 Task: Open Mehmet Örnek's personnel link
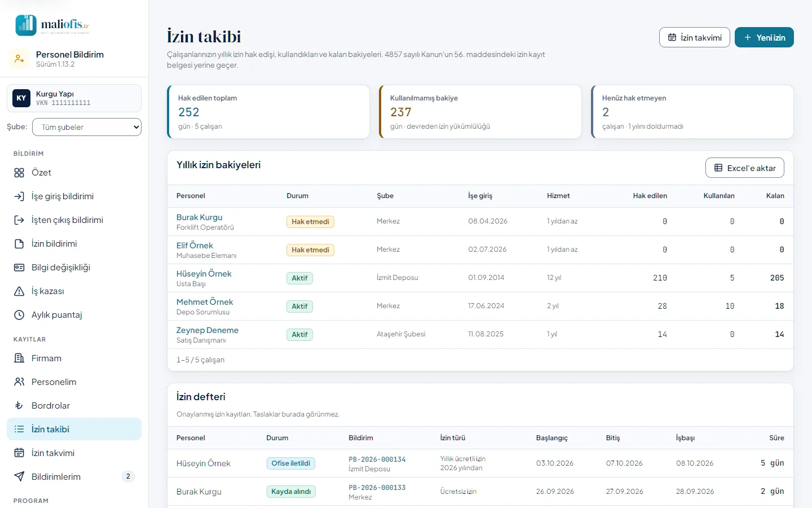point(205,302)
